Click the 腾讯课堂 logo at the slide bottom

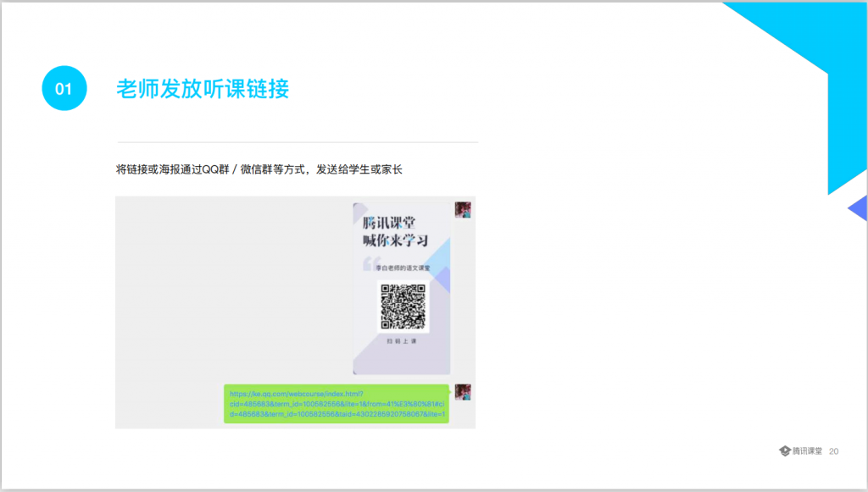(800, 451)
